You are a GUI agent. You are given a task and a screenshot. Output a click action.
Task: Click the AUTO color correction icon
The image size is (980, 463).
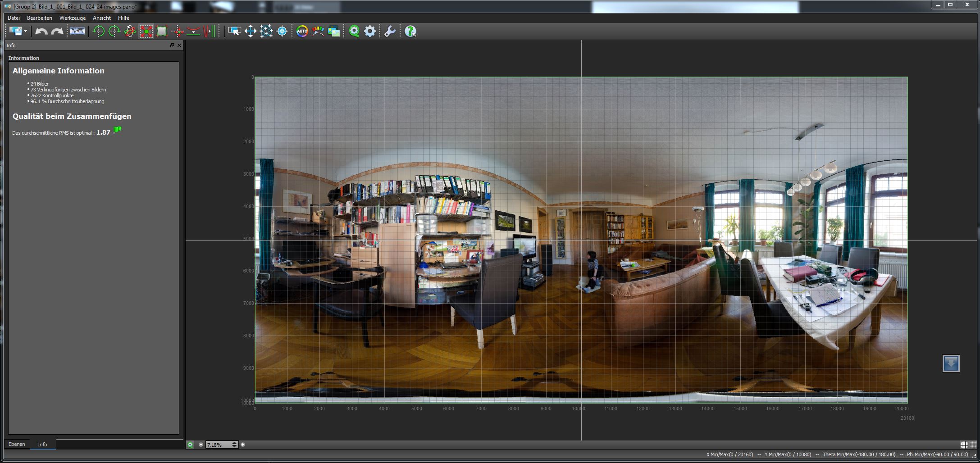pyautogui.click(x=302, y=31)
